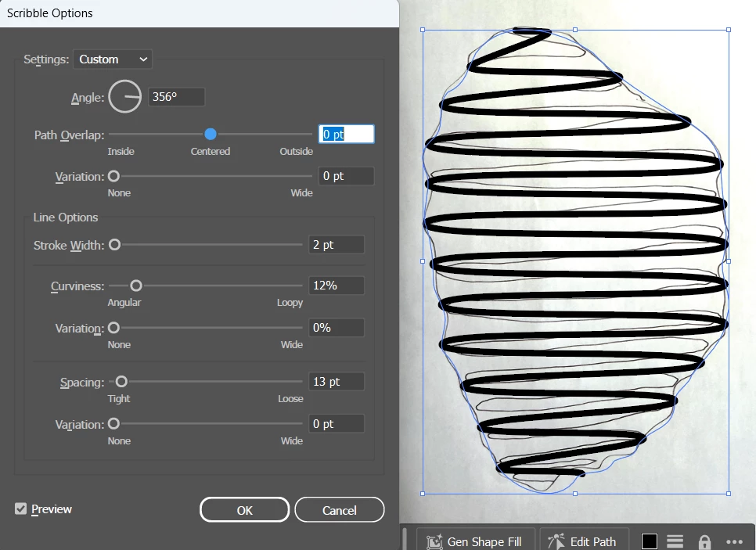Cancel the Scribble Options dialog
This screenshot has height=550, width=756.
(340, 510)
